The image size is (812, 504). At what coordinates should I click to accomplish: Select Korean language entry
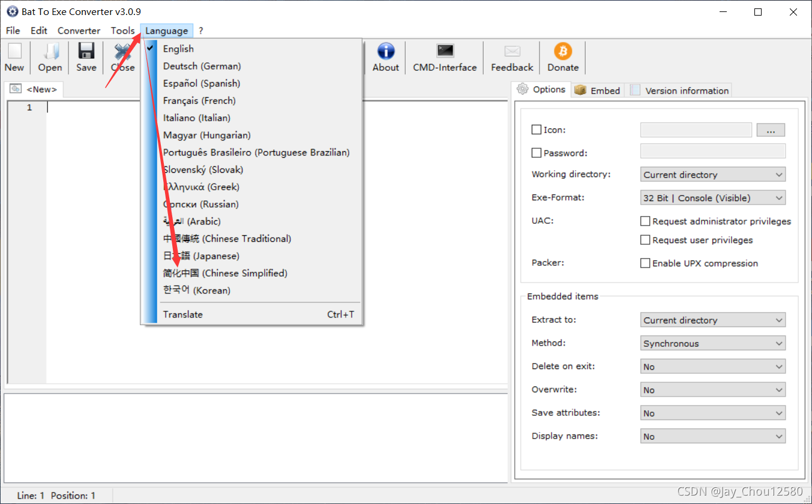click(x=251, y=290)
